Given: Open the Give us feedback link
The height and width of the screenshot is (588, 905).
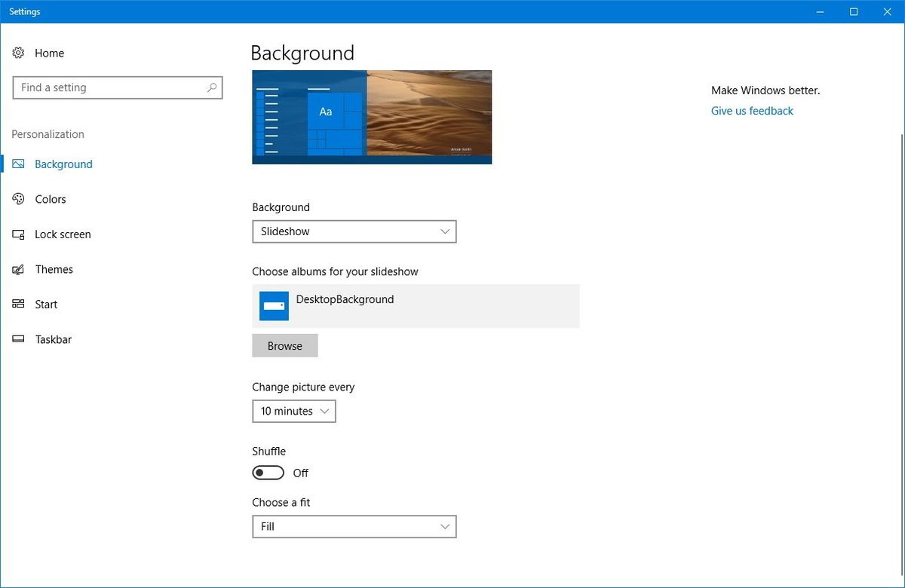Looking at the screenshot, I should coord(751,110).
